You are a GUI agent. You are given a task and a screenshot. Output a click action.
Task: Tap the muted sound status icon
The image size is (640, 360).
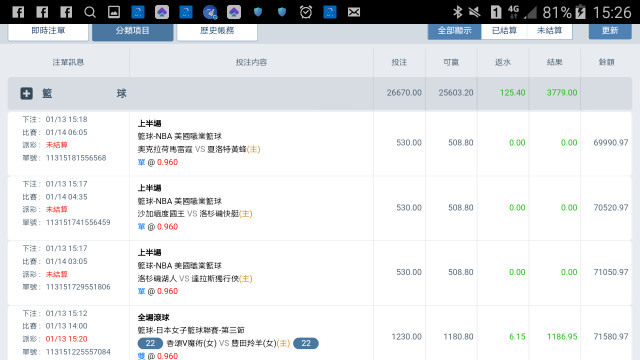click(474, 12)
